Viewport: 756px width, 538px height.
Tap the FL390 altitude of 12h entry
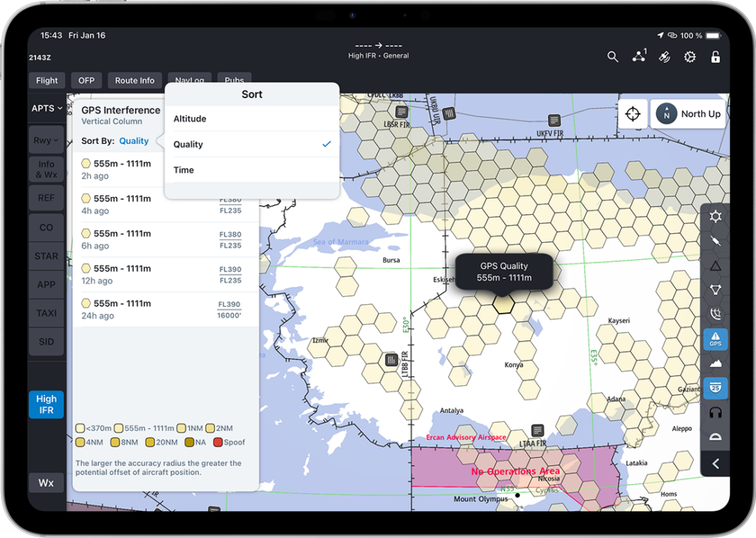pos(230,269)
